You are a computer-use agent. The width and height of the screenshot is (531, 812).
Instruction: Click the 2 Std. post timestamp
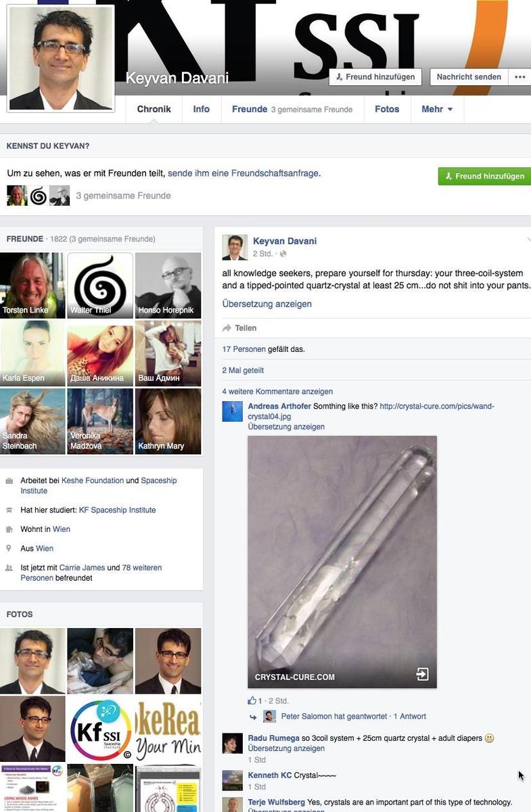pyautogui.click(x=262, y=254)
